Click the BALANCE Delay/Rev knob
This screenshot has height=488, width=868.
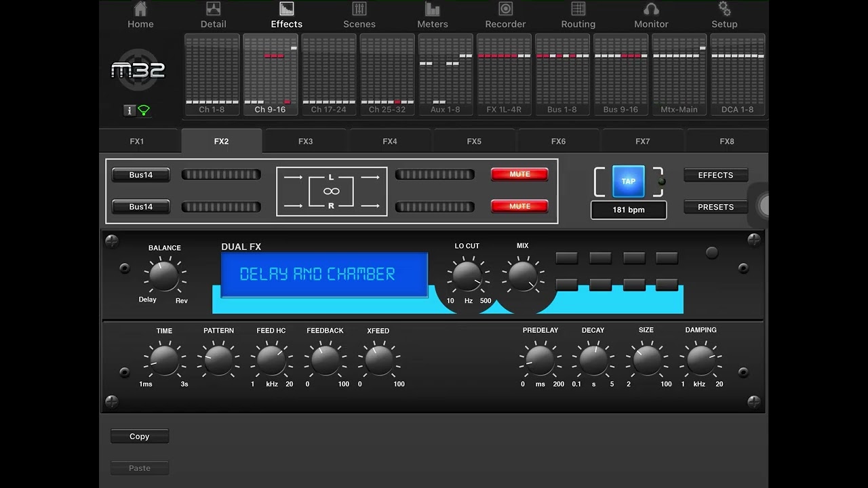[x=163, y=276]
